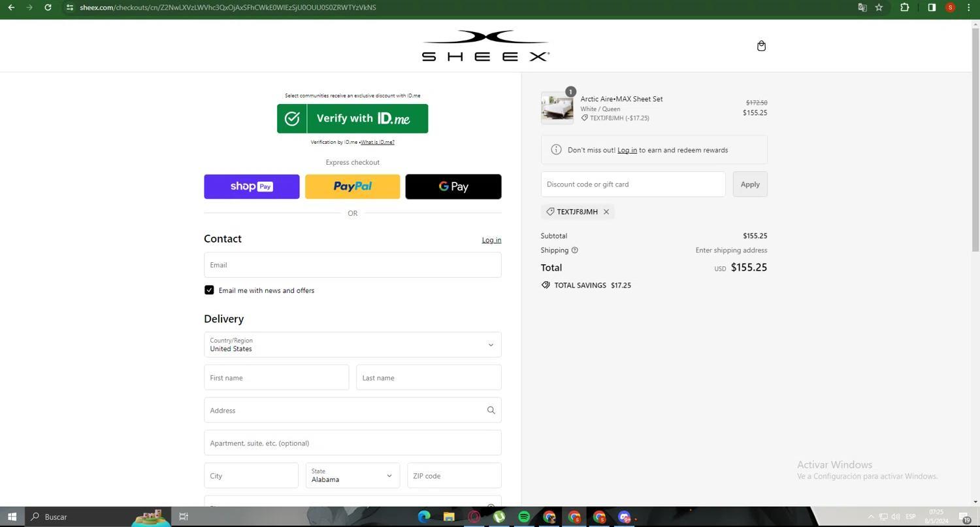980x527 pixels.
Task: Open Spotify from the taskbar
Action: coord(524,517)
